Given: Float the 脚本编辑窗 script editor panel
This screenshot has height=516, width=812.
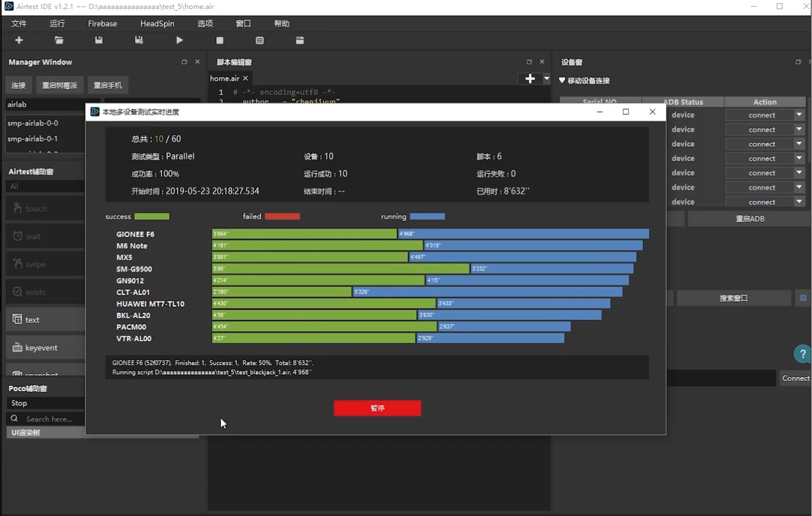Looking at the screenshot, I should (529, 62).
